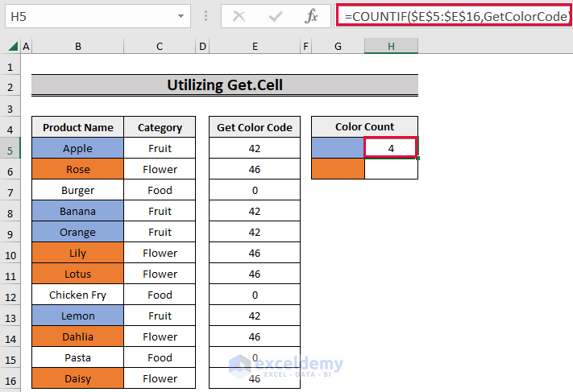Click the orange color swatch cell G6

pyautogui.click(x=338, y=169)
